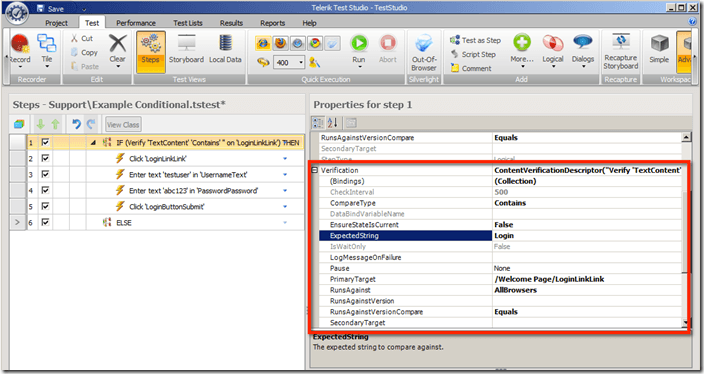Select the ExpectedString value Login
This screenshot has height=374, width=704.
pyautogui.click(x=504, y=236)
